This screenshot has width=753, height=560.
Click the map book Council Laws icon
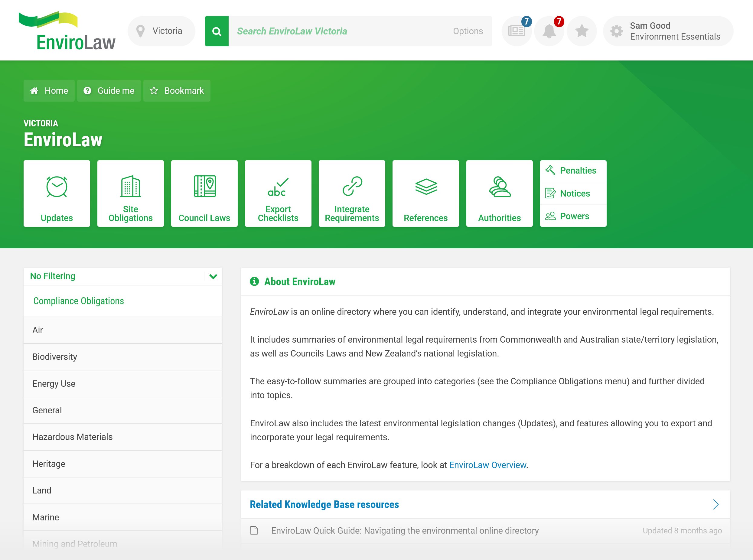tap(205, 186)
